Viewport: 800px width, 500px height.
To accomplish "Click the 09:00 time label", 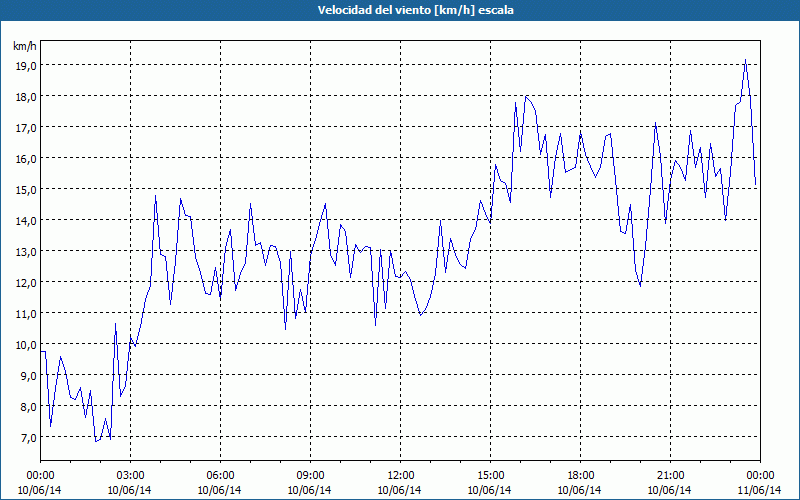I will tap(310, 476).
